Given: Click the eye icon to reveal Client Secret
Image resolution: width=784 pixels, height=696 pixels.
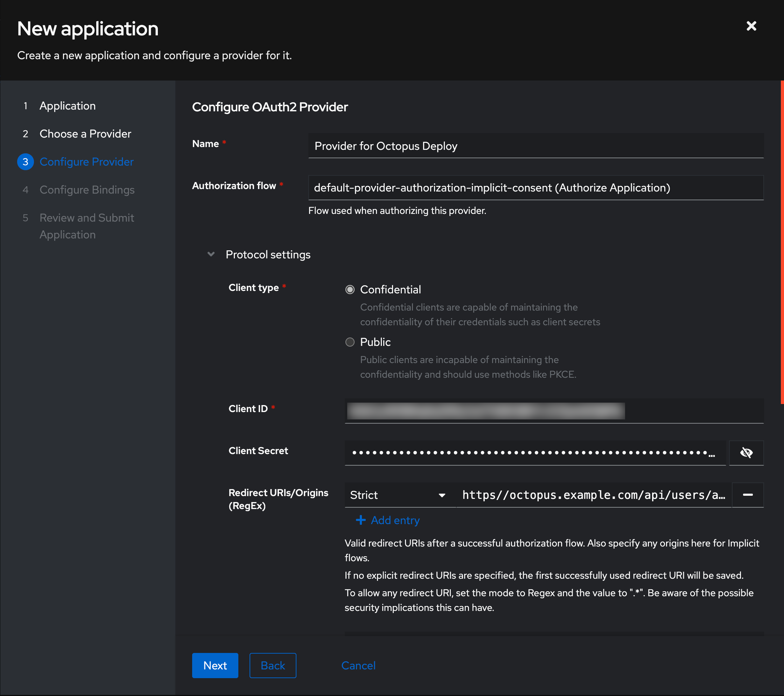Looking at the screenshot, I should coord(747,453).
